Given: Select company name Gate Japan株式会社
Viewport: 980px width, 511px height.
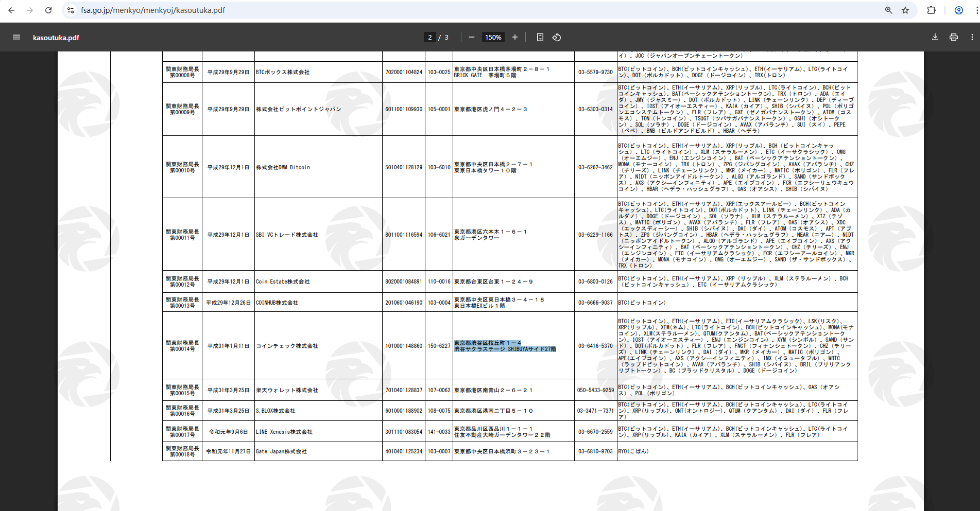Looking at the screenshot, I should coord(281,451).
